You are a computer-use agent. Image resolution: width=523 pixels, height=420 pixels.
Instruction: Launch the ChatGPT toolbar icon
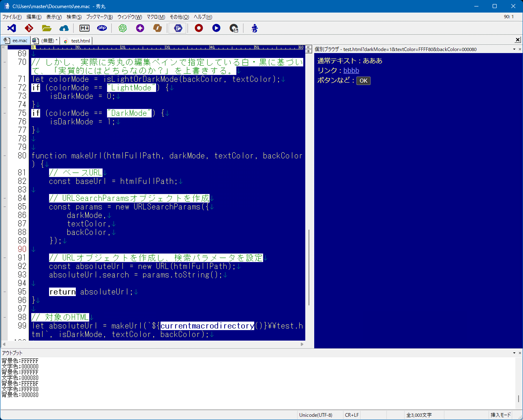(x=122, y=28)
